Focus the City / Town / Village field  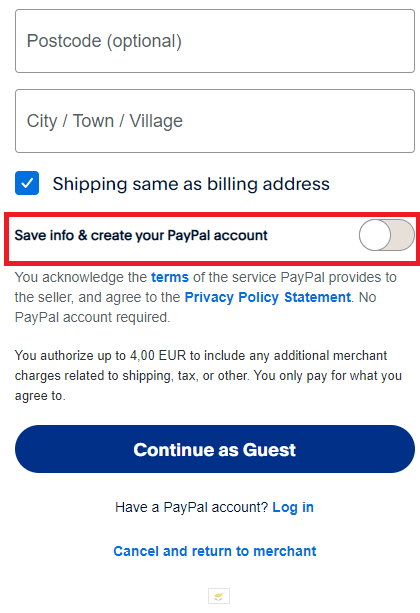[x=215, y=121]
